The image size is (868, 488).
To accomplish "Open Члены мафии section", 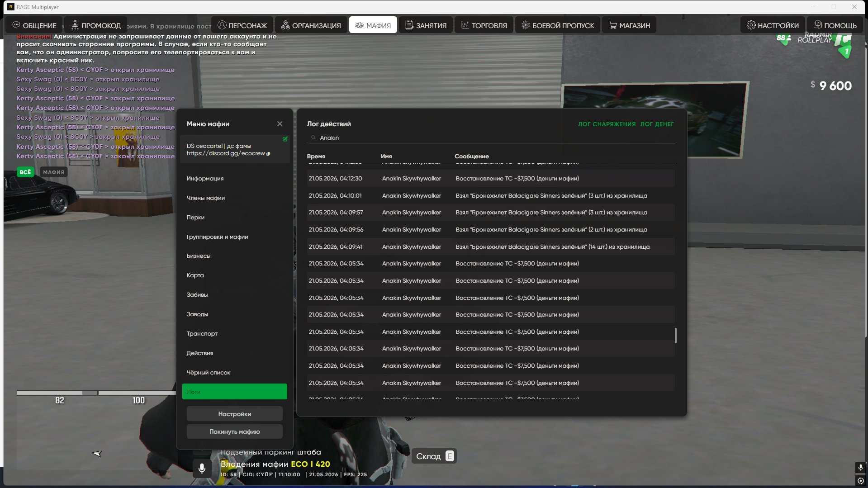I will (x=206, y=198).
